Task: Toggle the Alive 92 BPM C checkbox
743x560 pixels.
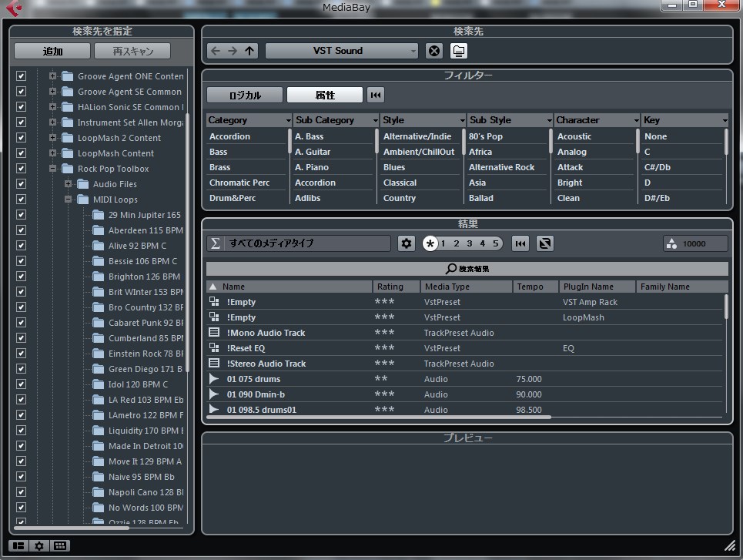Action: (21, 245)
